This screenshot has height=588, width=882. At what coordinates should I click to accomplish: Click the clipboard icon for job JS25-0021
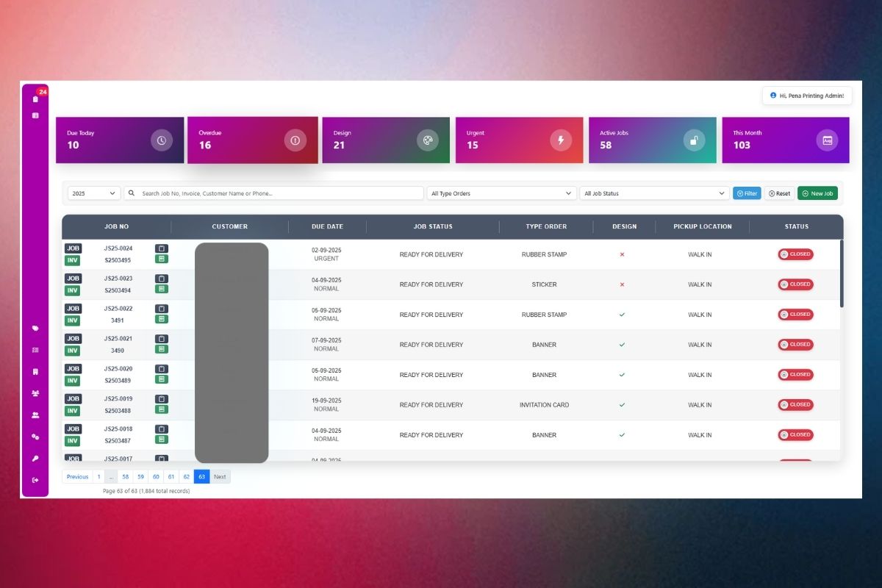coord(162,339)
